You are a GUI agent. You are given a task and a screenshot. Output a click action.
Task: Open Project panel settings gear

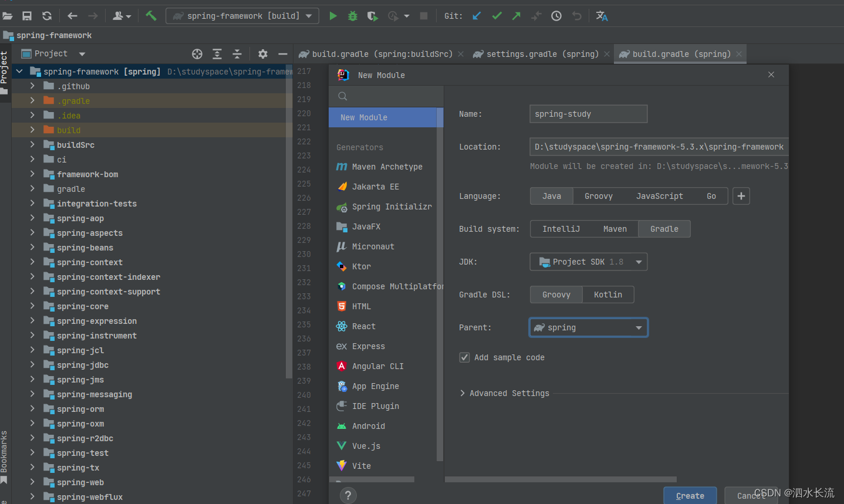point(263,54)
